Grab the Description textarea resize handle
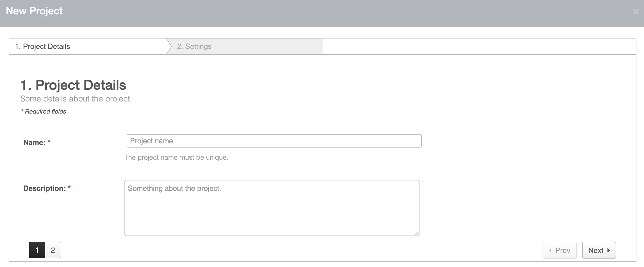The height and width of the screenshot is (267, 644). click(x=416, y=233)
